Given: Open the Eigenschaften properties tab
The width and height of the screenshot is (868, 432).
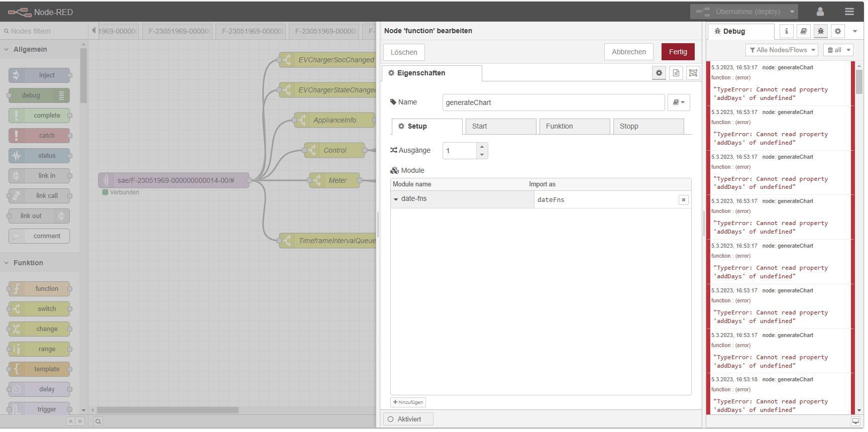Looking at the screenshot, I should tap(432, 73).
